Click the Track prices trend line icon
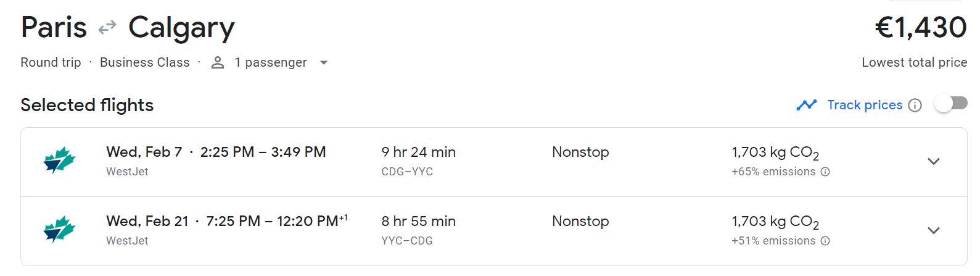This screenshot has width=980, height=276. tap(806, 105)
